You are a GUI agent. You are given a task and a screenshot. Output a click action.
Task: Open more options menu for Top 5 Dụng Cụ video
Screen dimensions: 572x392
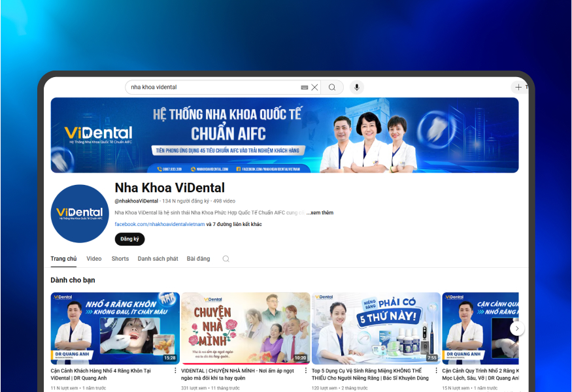pyautogui.click(x=436, y=370)
